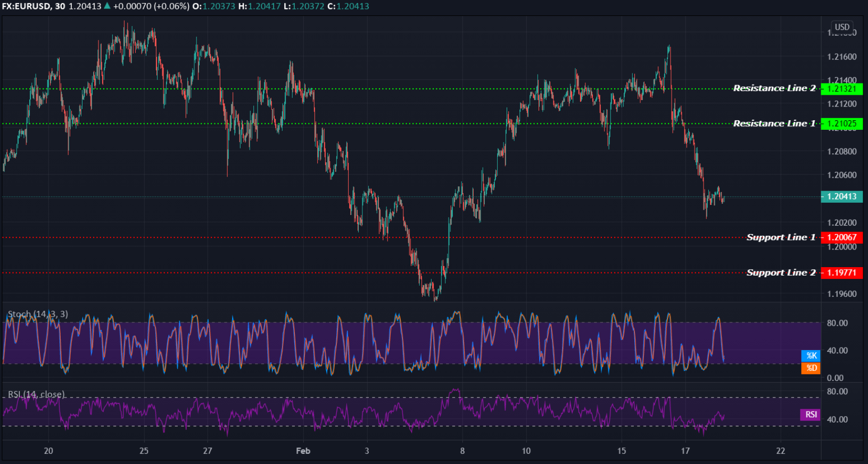Select the Support Line 1 label

pyautogui.click(x=781, y=237)
